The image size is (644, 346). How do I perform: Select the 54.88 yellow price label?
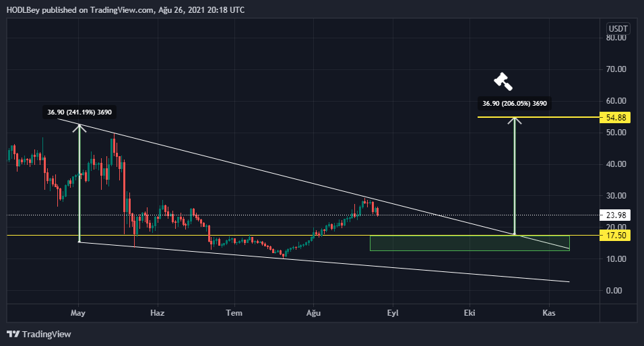click(x=615, y=117)
